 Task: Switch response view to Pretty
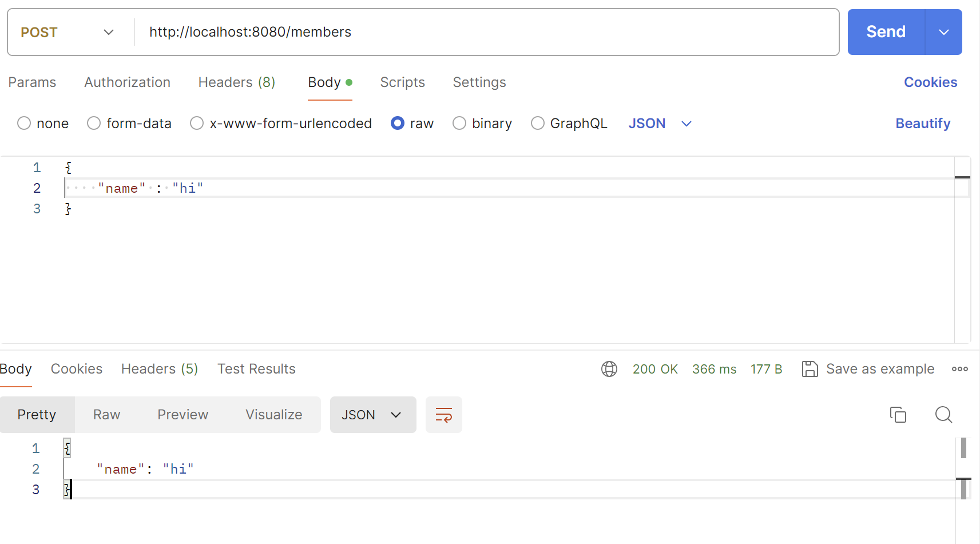pyautogui.click(x=37, y=415)
